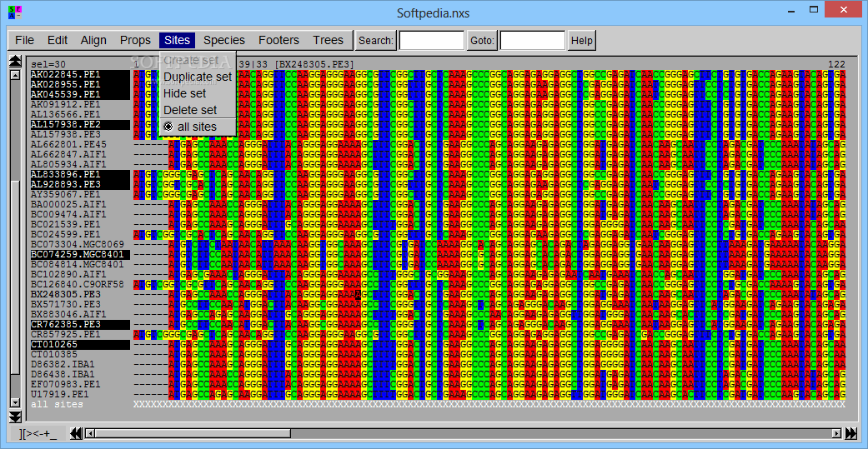Jump to alignment end double-right arrow
This screenshot has height=449, width=868.
(851, 433)
